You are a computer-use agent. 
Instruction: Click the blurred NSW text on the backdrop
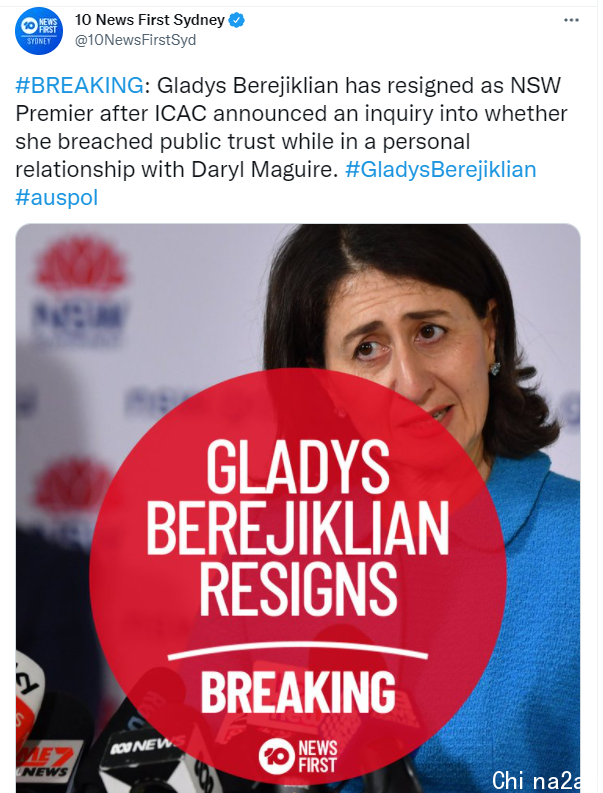point(78,316)
